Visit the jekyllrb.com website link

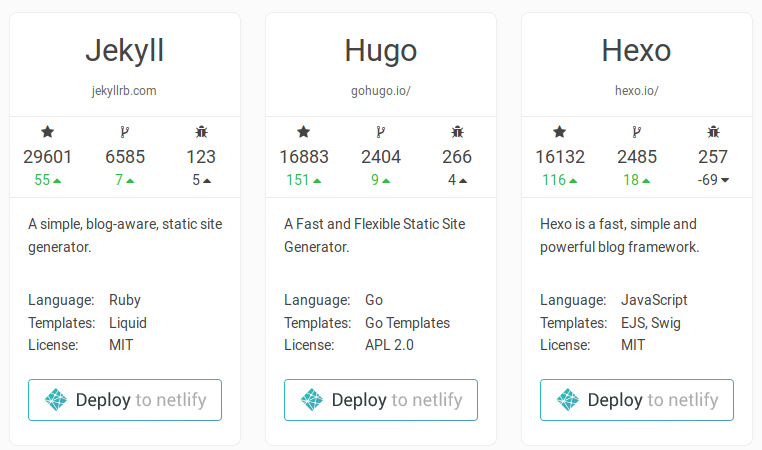point(124,91)
